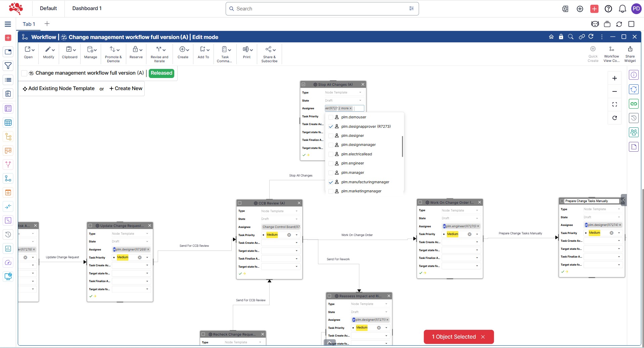Open the Type dropdown in Stop All Changes node

[x=360, y=92]
